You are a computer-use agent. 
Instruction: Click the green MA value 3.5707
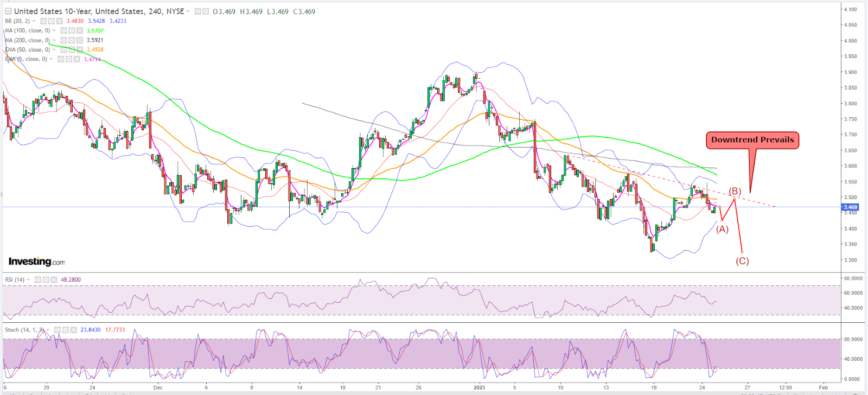pos(95,31)
